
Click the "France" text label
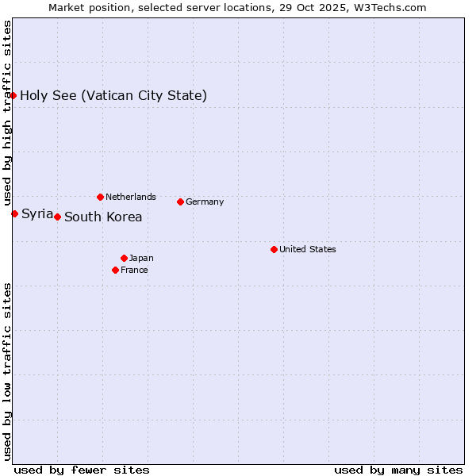coord(134,270)
